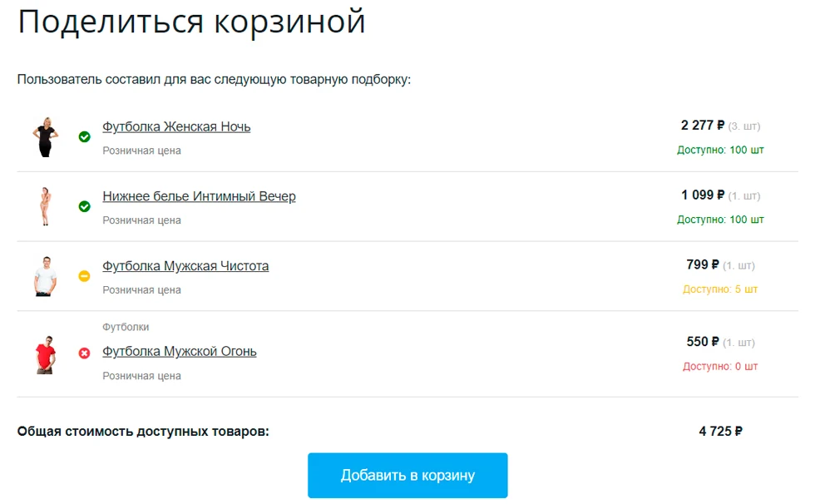Click price 2 277 ₽ of first item

(x=703, y=126)
